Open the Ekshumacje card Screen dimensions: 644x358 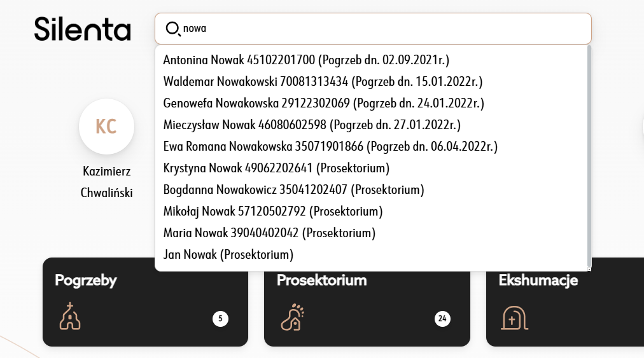[x=565, y=302]
